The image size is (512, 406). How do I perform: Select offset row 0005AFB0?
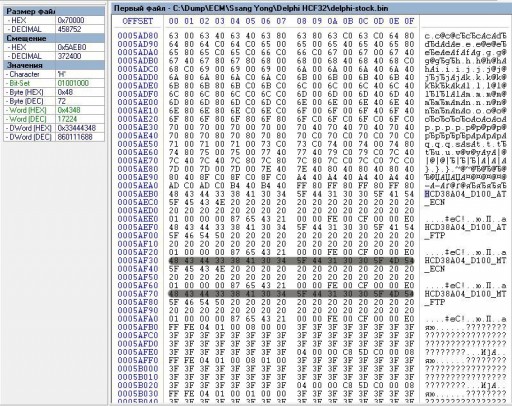pos(138,327)
